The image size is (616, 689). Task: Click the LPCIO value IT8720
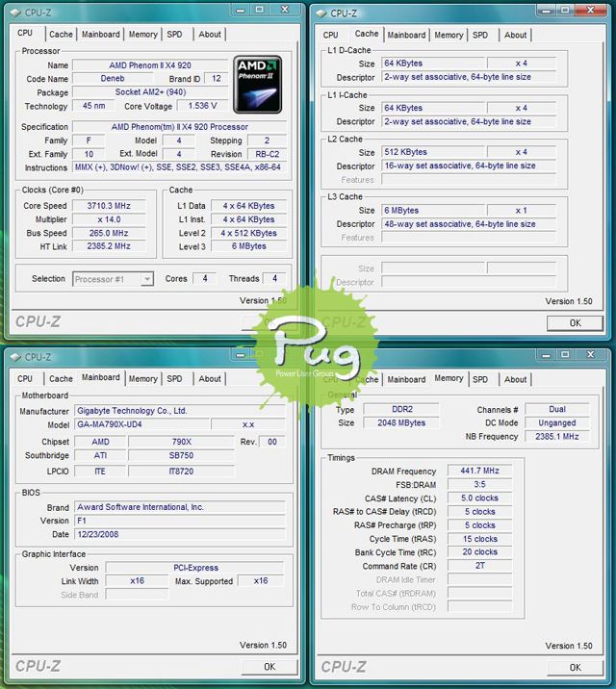pos(181,472)
